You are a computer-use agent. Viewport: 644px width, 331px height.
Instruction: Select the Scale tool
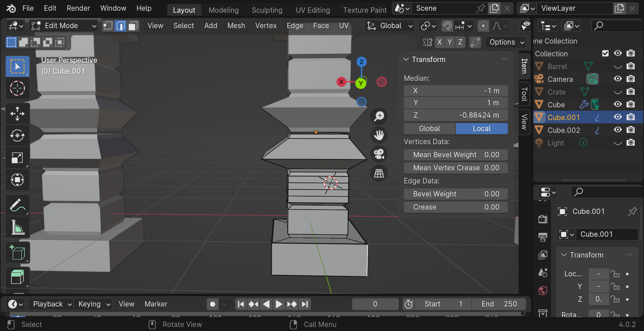click(x=17, y=158)
